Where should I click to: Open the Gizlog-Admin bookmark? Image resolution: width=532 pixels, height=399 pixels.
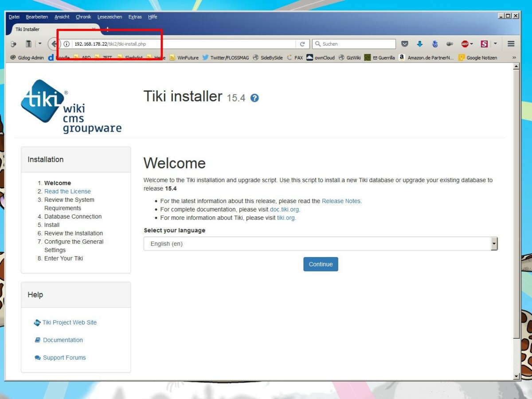27,58
